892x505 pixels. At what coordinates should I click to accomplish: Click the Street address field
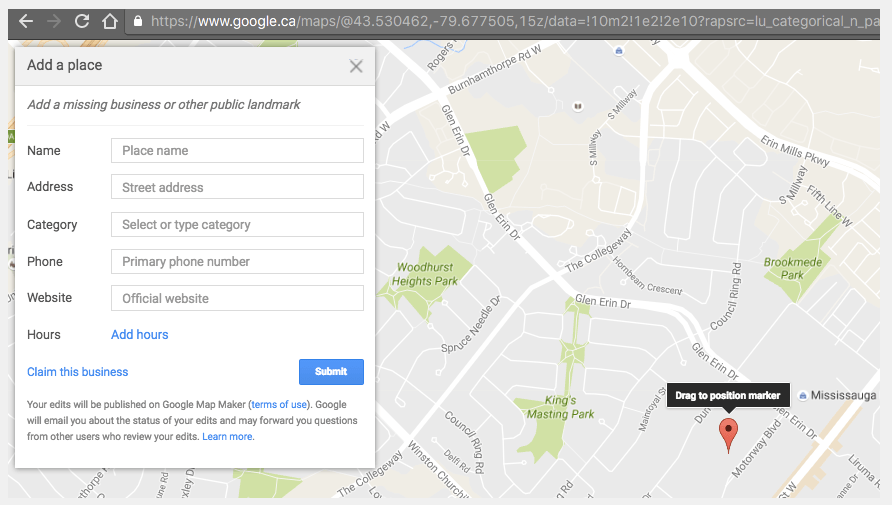237,187
